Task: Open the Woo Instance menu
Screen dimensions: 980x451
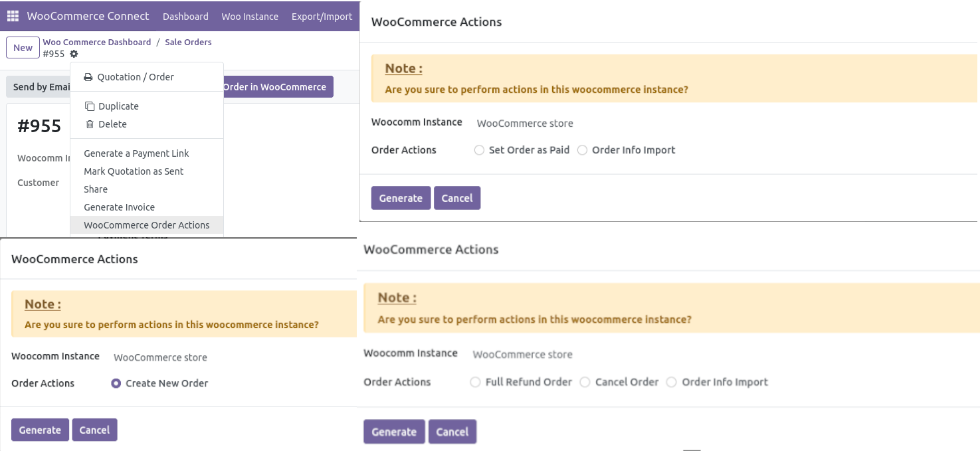Action: pos(250,16)
